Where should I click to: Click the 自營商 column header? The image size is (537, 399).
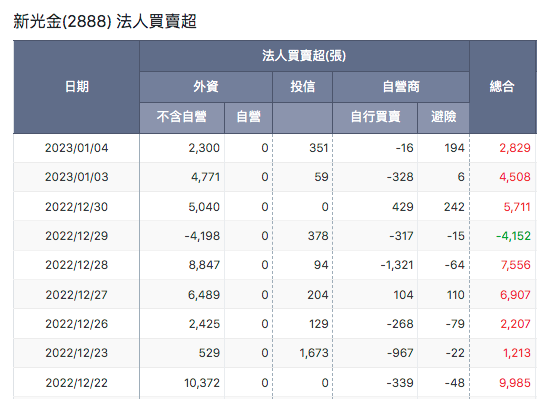(401, 87)
